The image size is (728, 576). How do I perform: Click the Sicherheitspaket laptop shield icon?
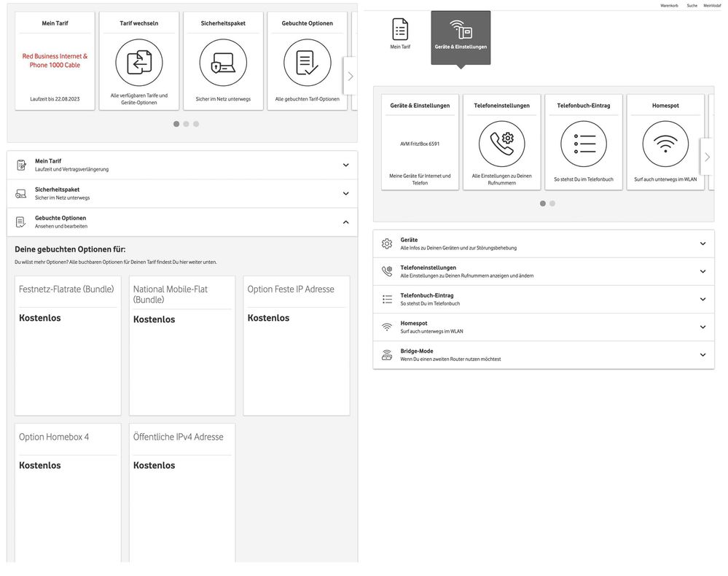(x=223, y=62)
